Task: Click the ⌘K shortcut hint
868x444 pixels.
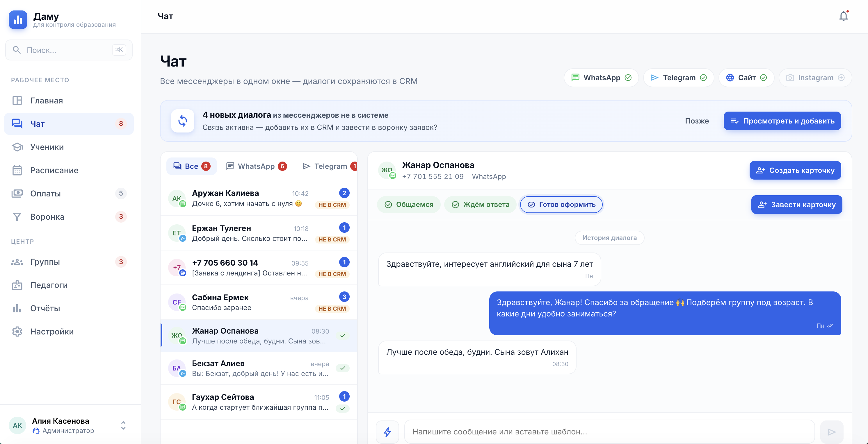Action: click(x=119, y=50)
